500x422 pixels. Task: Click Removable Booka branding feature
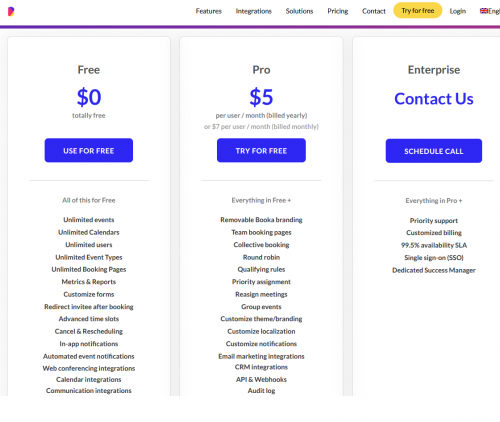point(261,220)
